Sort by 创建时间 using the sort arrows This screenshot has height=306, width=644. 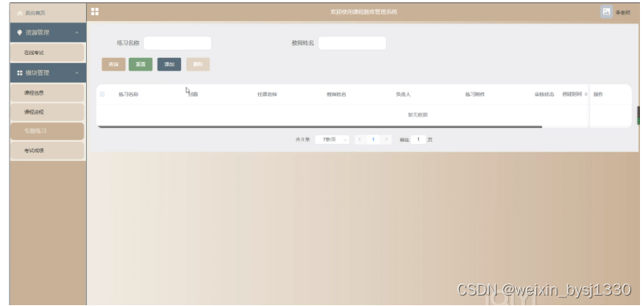pyautogui.click(x=585, y=94)
